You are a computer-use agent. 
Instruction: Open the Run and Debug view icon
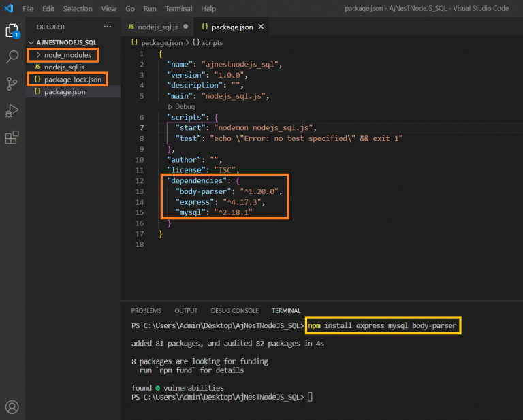[x=12, y=110]
